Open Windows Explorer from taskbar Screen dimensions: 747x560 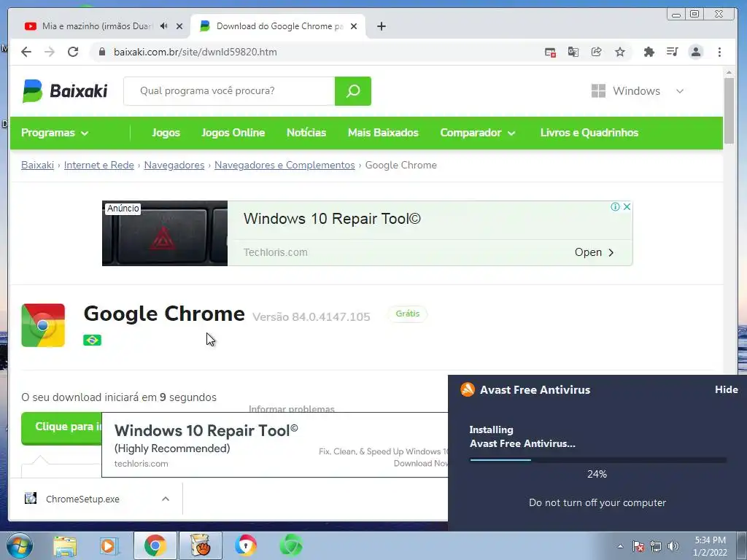click(x=65, y=546)
